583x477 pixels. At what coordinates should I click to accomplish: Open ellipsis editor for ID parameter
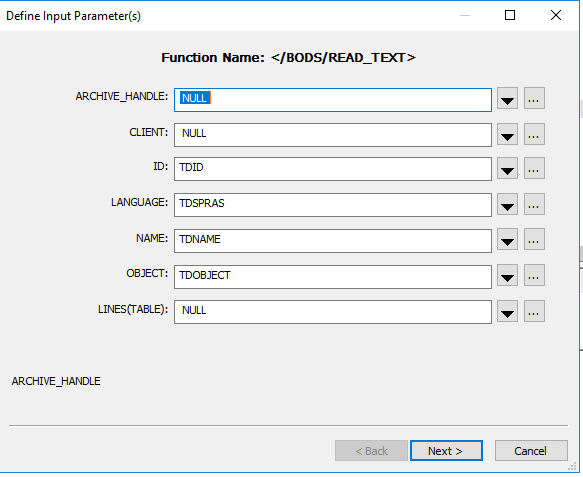(x=534, y=168)
